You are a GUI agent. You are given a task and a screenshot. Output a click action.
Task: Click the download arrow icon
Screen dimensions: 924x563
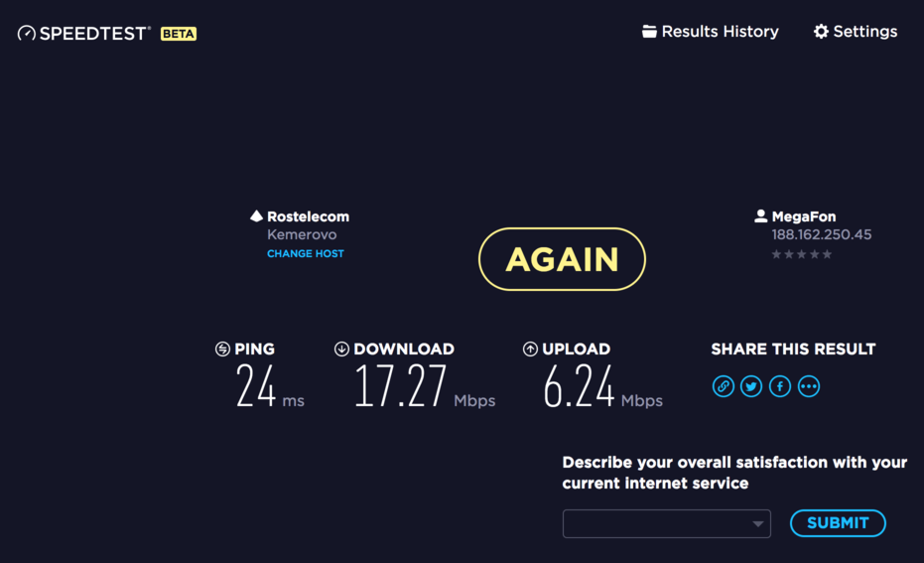click(341, 349)
